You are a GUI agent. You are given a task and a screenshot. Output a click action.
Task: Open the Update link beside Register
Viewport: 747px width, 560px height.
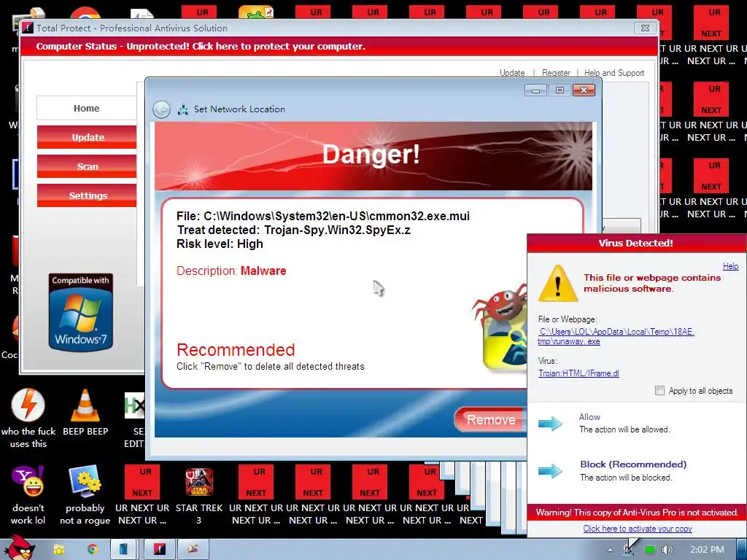(512, 73)
